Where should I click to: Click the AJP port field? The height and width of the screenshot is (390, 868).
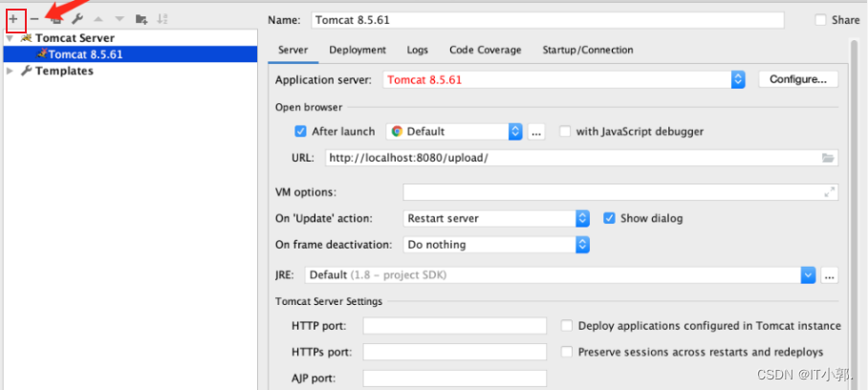point(454,379)
